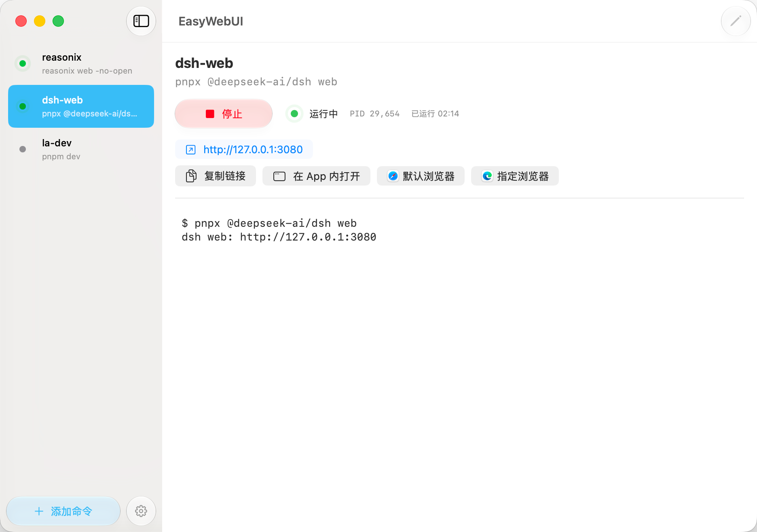Click the PID 29,654 label

374,114
